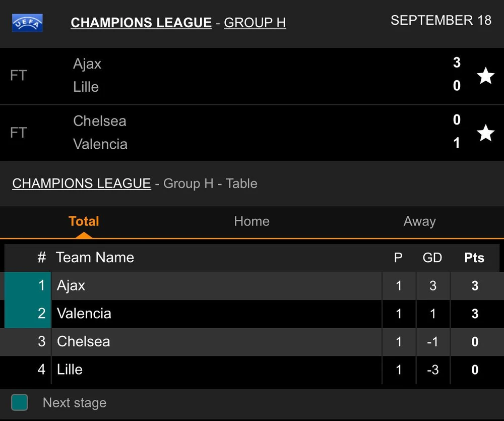Image resolution: width=504 pixels, height=421 pixels.
Task: Click the P column header
Action: click(x=398, y=258)
